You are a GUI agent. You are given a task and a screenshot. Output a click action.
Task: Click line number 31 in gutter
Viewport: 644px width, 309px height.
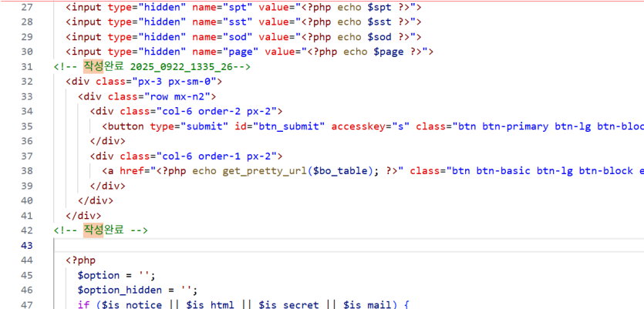pos(27,67)
